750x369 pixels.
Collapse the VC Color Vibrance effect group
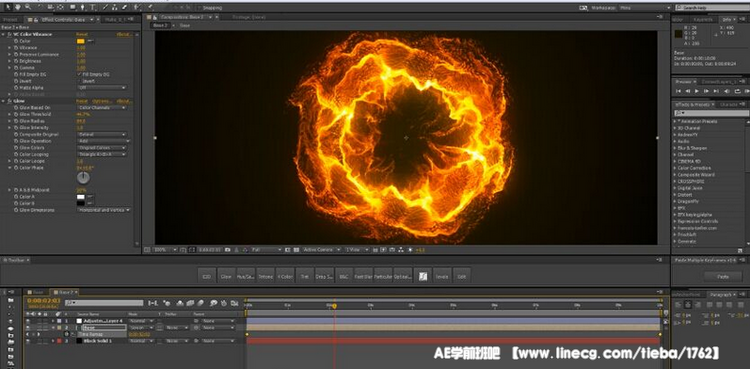[3, 34]
